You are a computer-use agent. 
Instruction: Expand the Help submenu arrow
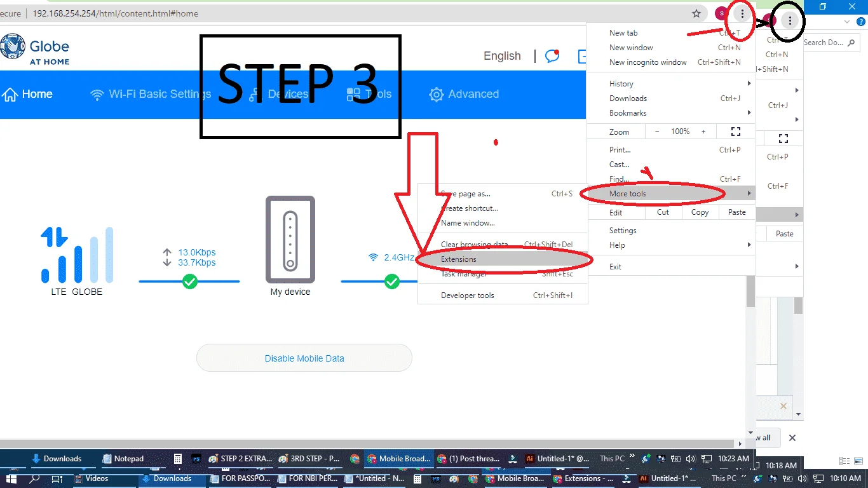(749, 245)
